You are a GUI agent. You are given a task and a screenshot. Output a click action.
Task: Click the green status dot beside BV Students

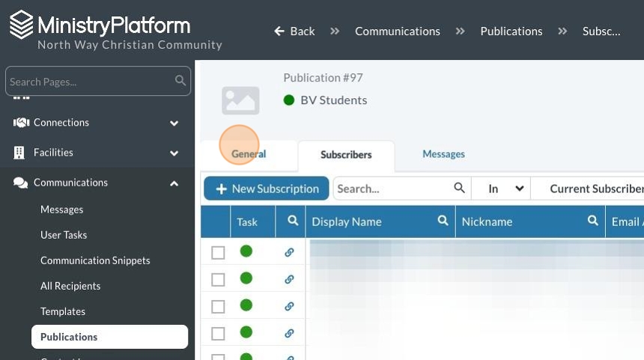click(x=289, y=100)
